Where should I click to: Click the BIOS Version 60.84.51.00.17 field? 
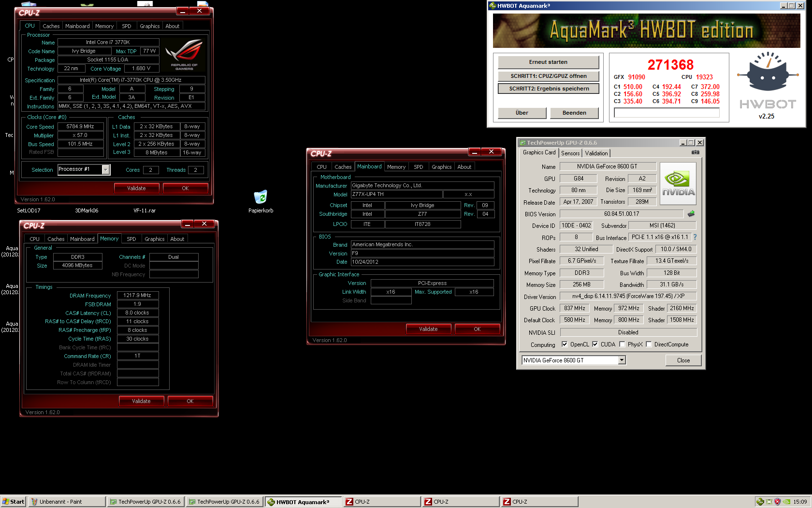tap(622, 214)
